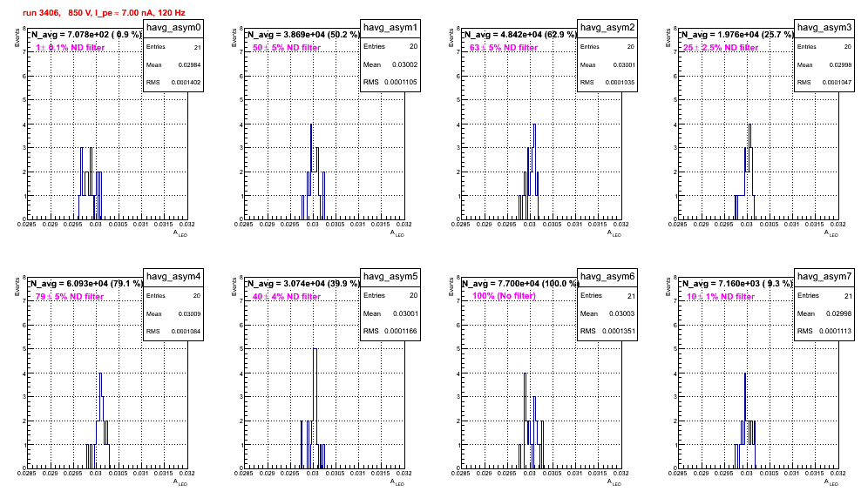Screen dimensions: 868x498
Task: Click the RMS value 0.0001047
Action: pos(837,83)
